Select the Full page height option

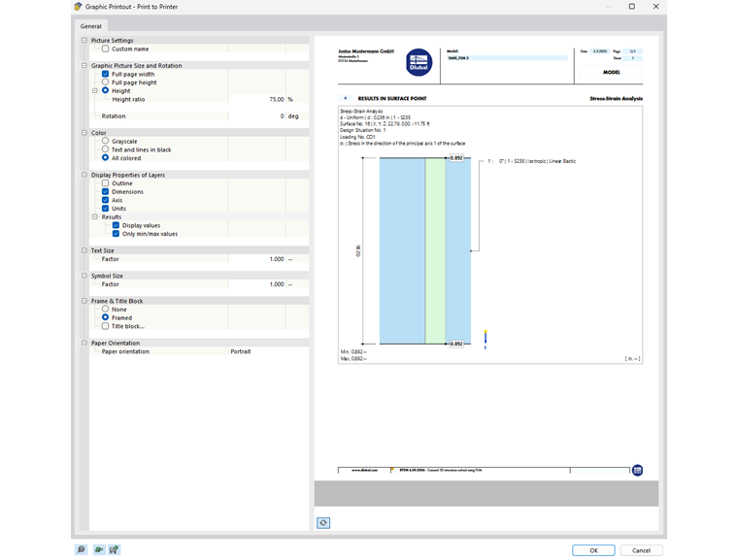click(x=106, y=82)
